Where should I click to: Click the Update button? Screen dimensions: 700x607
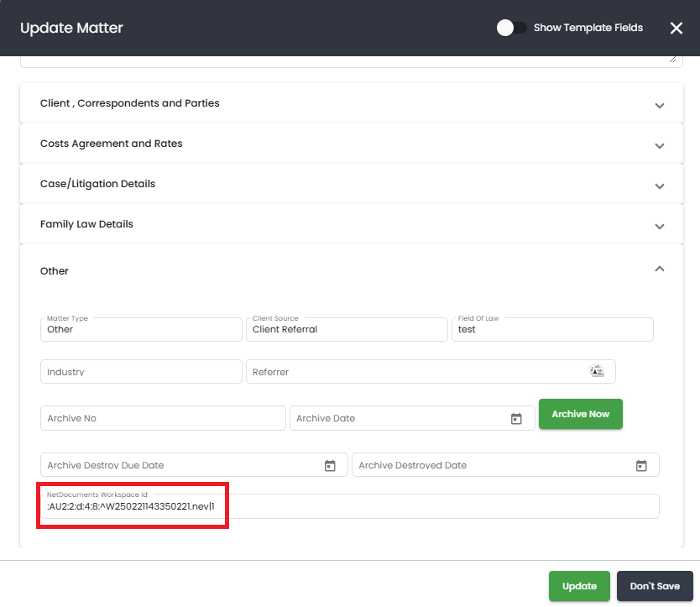[x=579, y=586]
